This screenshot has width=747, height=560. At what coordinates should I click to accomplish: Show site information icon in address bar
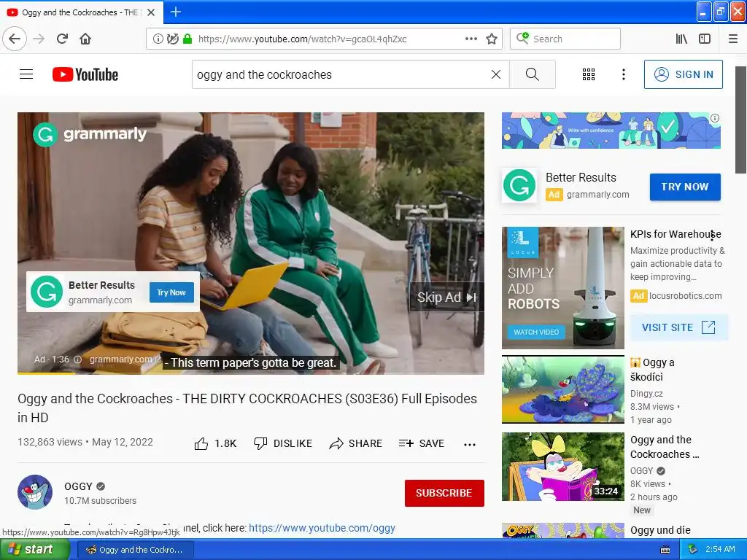tap(158, 39)
